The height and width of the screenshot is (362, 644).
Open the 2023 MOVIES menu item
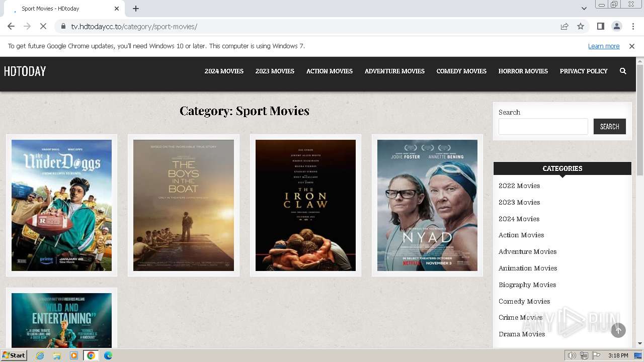pyautogui.click(x=275, y=71)
